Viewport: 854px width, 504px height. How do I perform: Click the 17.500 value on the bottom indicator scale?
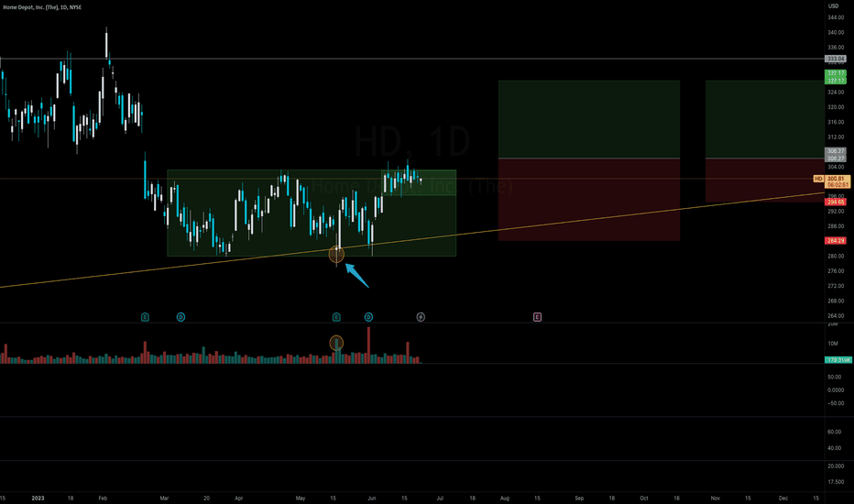point(836,482)
